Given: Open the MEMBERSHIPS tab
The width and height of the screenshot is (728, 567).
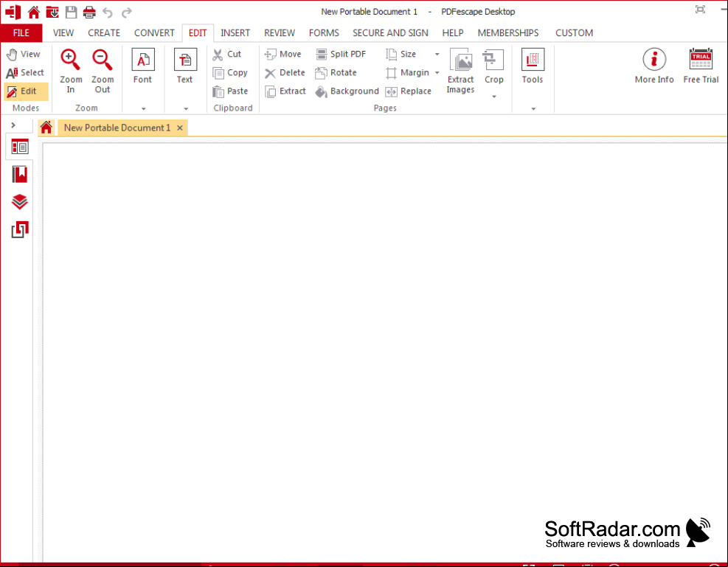Looking at the screenshot, I should pyautogui.click(x=508, y=33).
